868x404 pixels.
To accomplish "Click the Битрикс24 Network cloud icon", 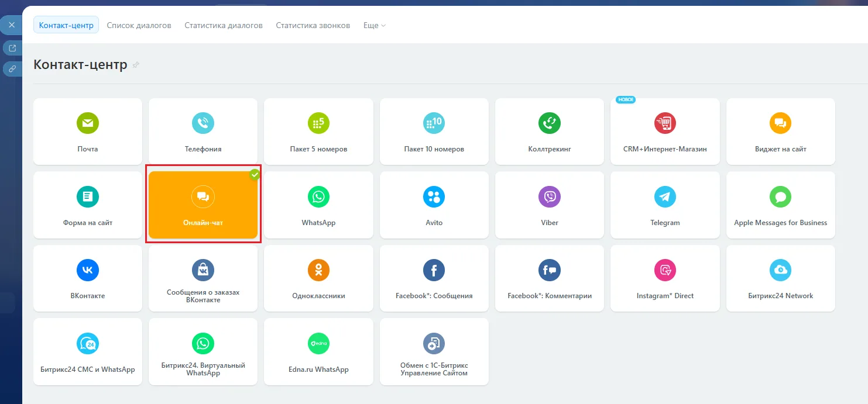I will coord(780,270).
